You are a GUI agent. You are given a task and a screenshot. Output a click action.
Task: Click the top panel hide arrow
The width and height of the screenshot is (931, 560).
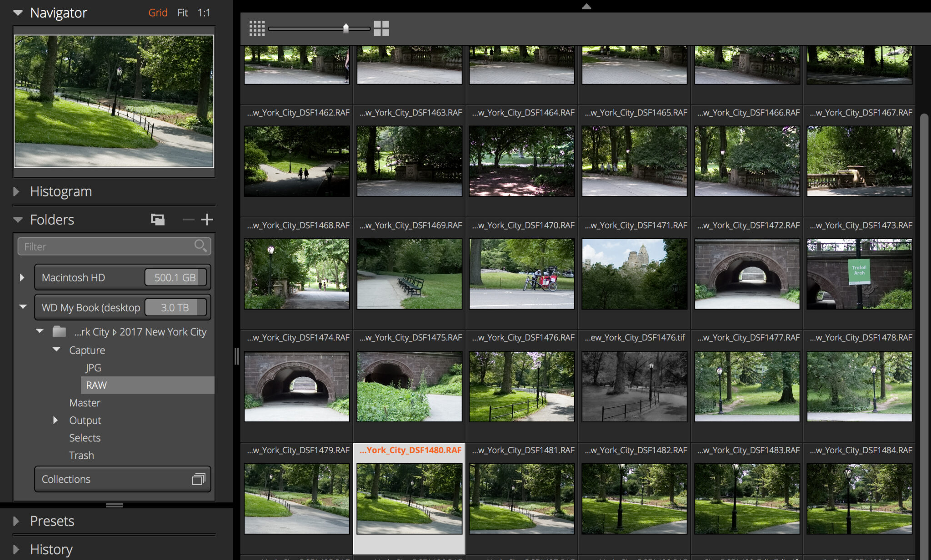(x=586, y=6)
